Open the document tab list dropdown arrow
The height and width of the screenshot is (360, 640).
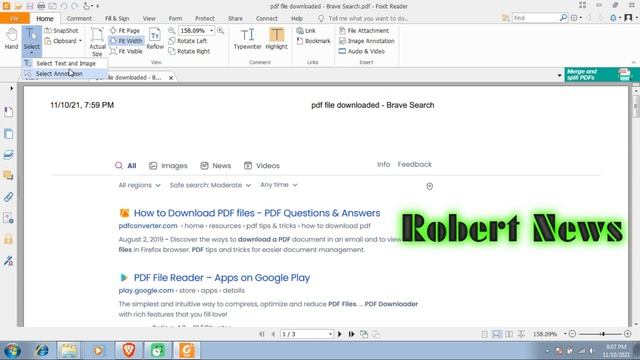coord(560,76)
